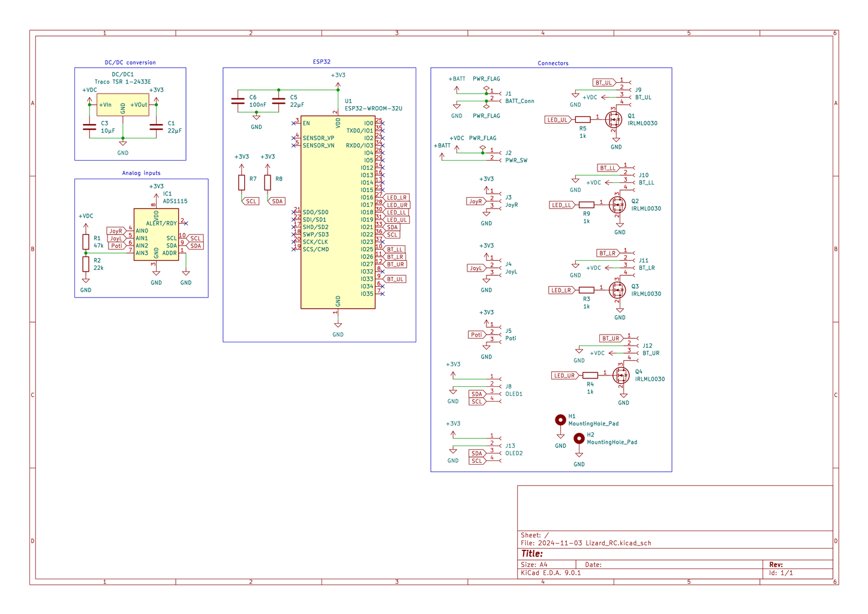Click the LED_LL label next to R9
Viewport: 868px width, 614px height.
click(x=561, y=205)
